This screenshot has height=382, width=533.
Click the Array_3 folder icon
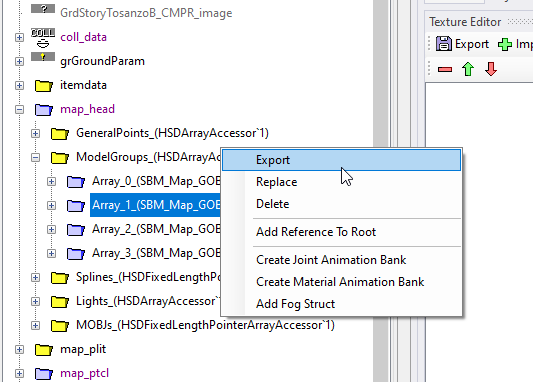click(x=76, y=254)
